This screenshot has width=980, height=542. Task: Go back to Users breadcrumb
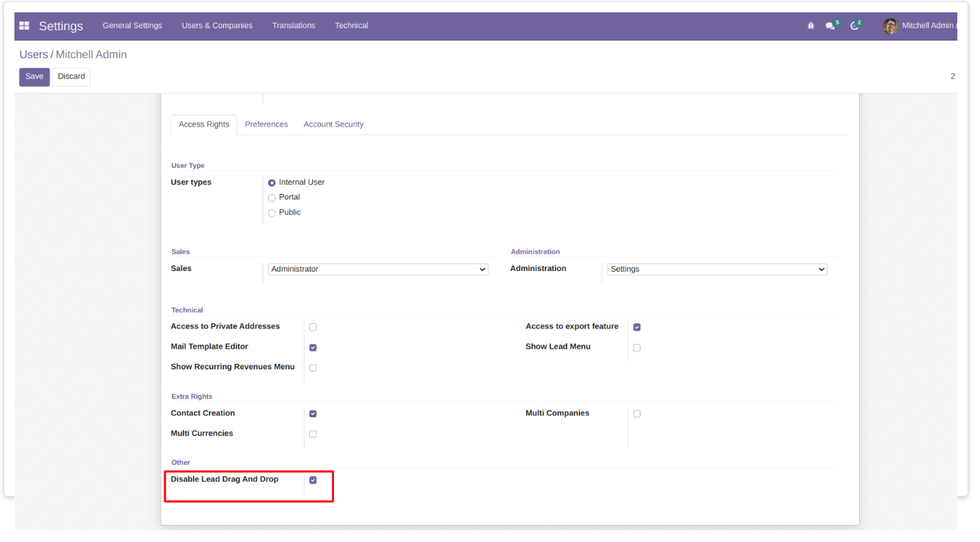tap(34, 54)
